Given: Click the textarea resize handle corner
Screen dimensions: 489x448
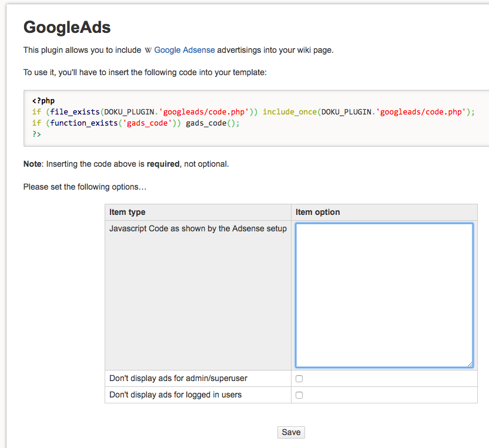Looking at the screenshot, I should click(x=470, y=364).
